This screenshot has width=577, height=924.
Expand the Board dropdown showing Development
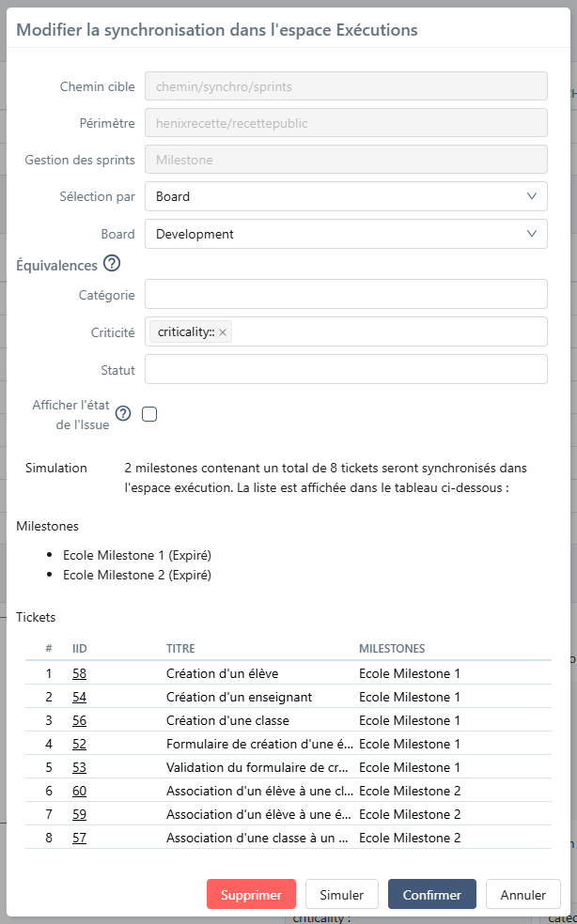click(x=346, y=234)
